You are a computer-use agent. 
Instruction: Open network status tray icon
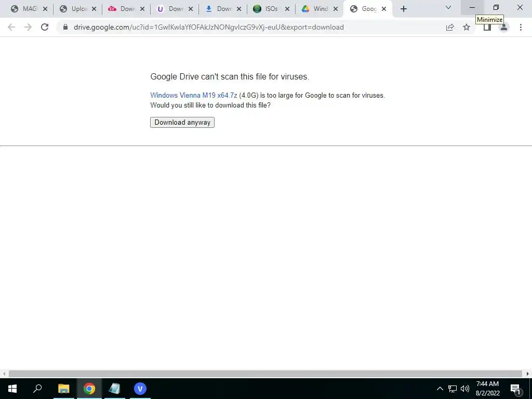coord(453,389)
